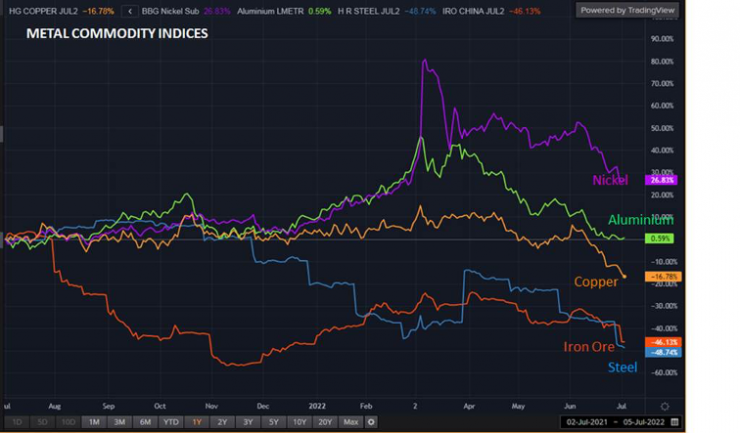The height and width of the screenshot is (433, 740).
Task: Select the 1Y time range button
Action: coord(197,422)
